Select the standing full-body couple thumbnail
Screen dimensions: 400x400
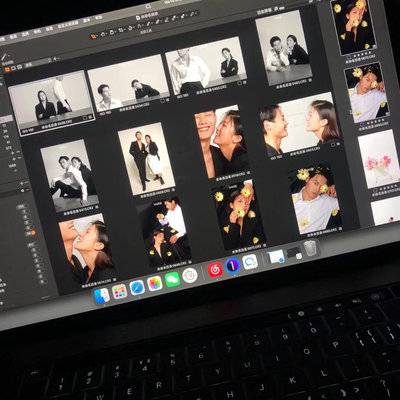146,158
